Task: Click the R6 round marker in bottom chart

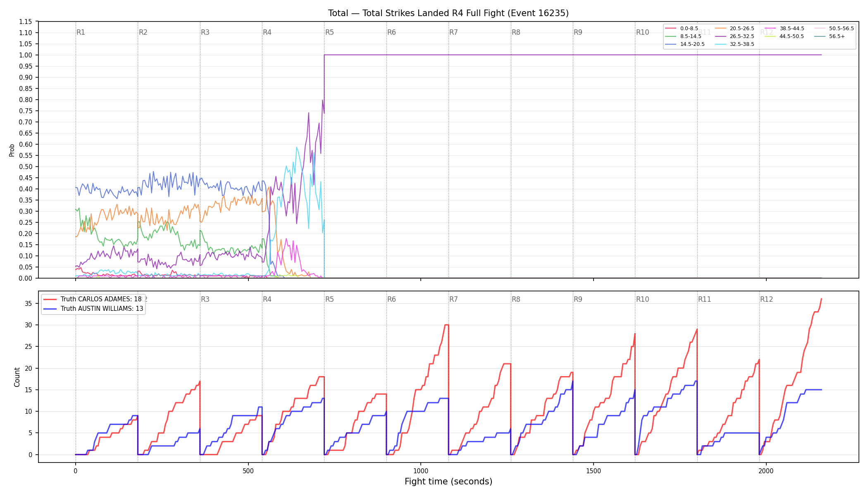Action: [x=391, y=299]
